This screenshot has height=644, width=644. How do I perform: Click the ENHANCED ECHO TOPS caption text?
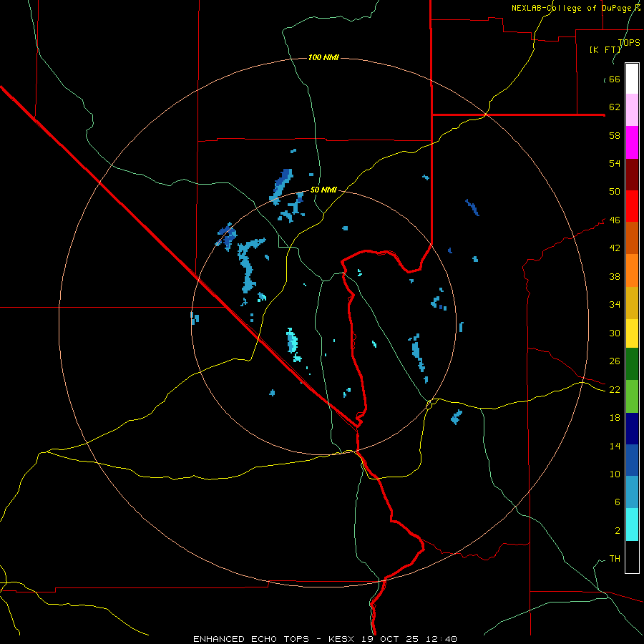(x=251, y=639)
